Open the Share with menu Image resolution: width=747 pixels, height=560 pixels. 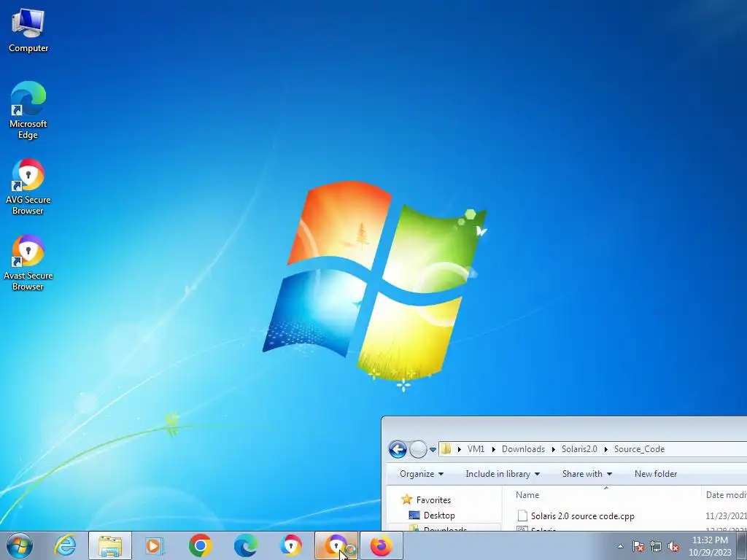587,474
